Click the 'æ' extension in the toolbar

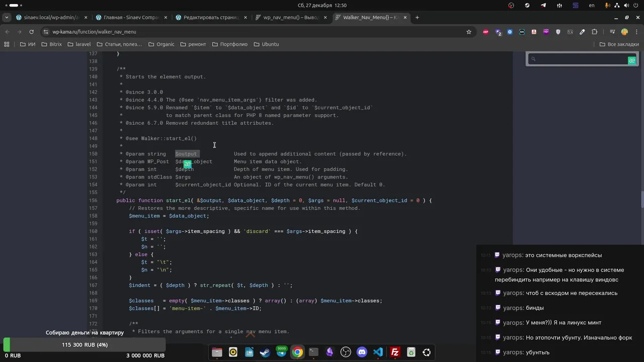tap(570, 32)
